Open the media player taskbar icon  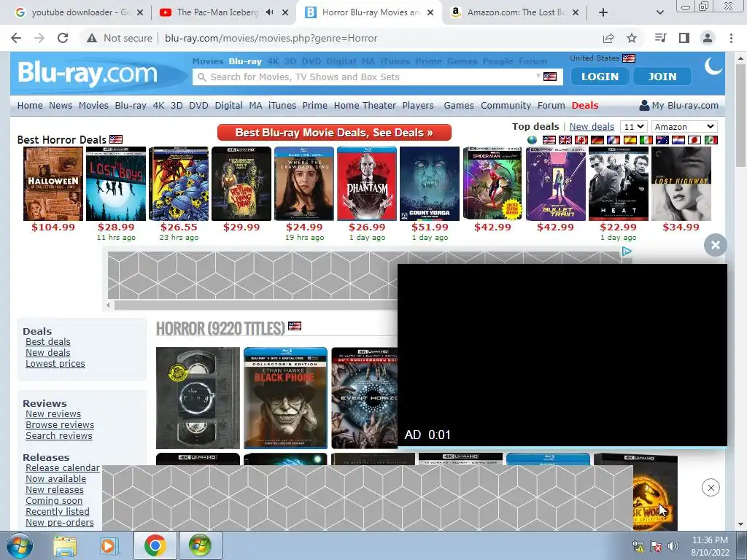[x=109, y=545]
